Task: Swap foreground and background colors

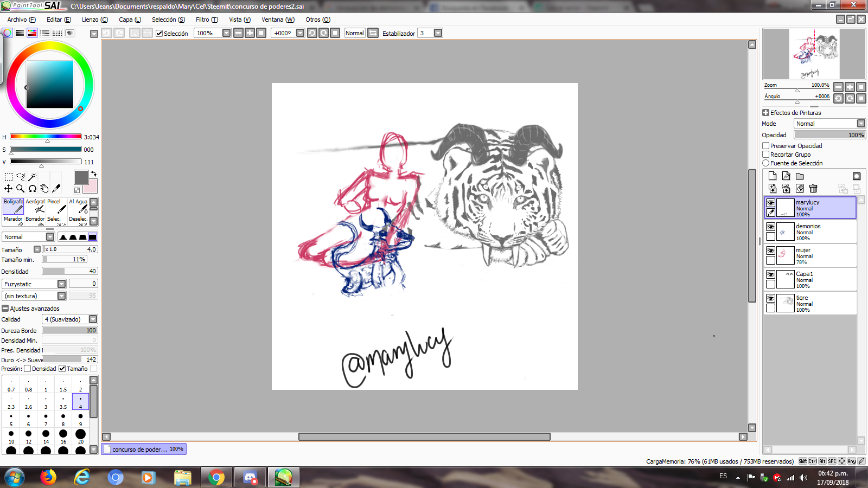Action: tap(93, 174)
